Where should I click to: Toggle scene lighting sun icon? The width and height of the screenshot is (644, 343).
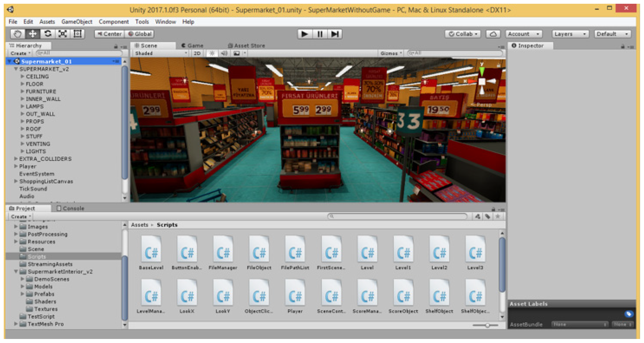(x=212, y=53)
